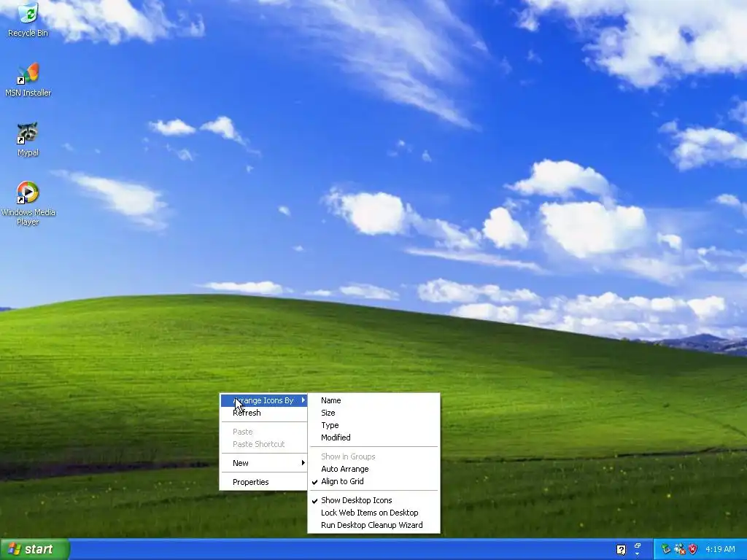Run Desktop Cleanup Wizard
The image size is (747, 560).
pos(374,525)
